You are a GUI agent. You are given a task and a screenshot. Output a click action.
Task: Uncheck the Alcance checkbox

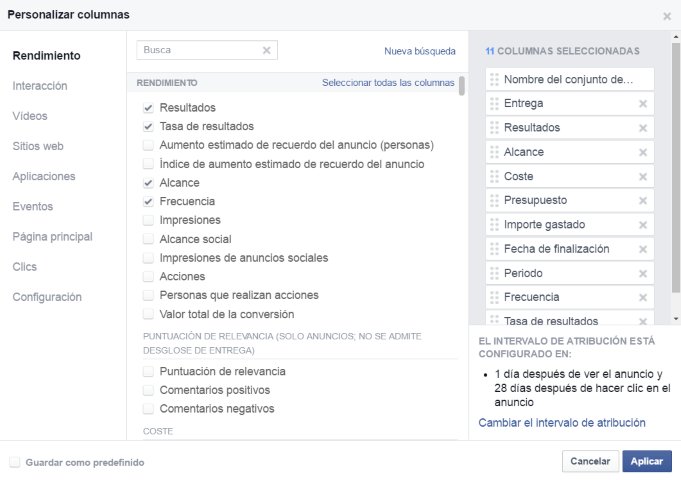pos(149,183)
